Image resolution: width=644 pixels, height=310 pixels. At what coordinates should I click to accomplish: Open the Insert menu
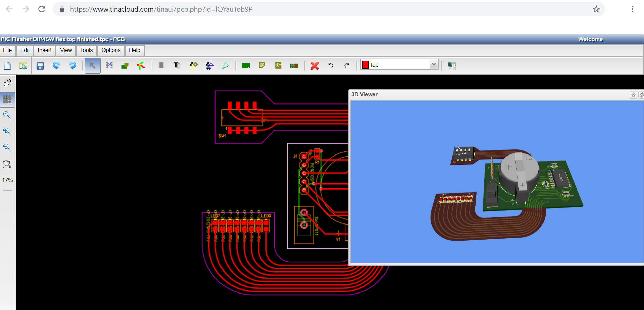point(44,50)
